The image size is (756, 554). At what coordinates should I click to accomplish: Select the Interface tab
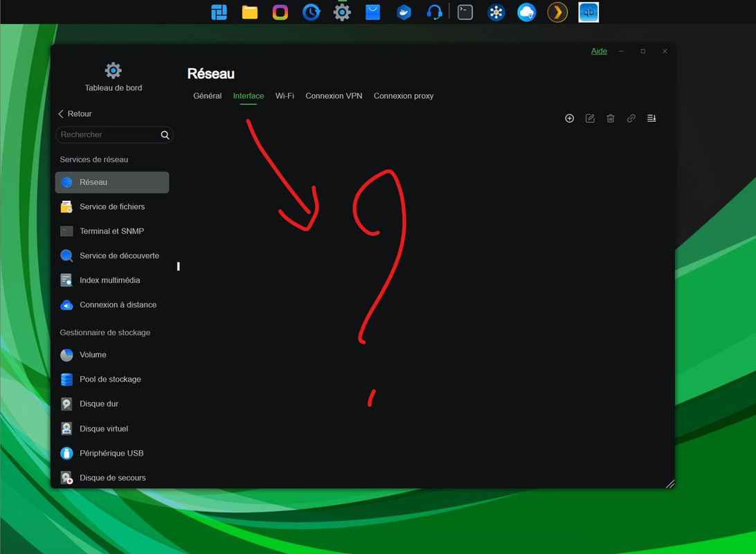coord(249,96)
